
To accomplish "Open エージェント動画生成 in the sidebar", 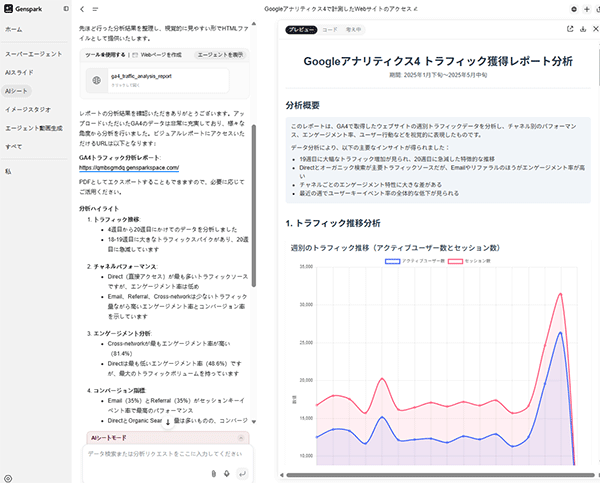I will pyautogui.click(x=34, y=128).
